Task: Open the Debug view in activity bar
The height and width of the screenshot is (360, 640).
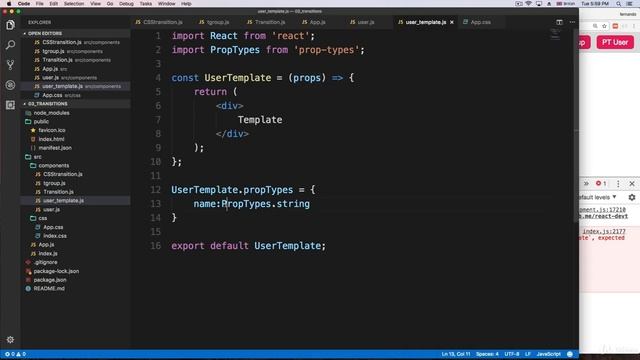Action: (x=10, y=85)
